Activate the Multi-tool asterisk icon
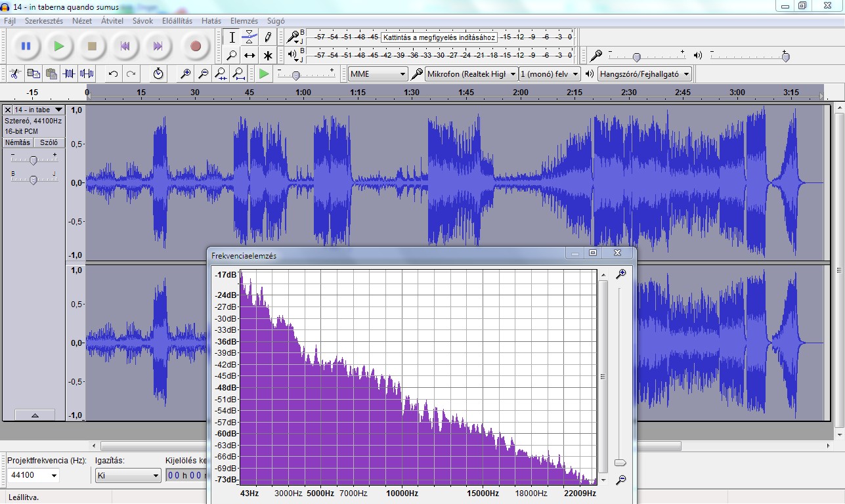Screen dimensions: 845x504 (267, 56)
